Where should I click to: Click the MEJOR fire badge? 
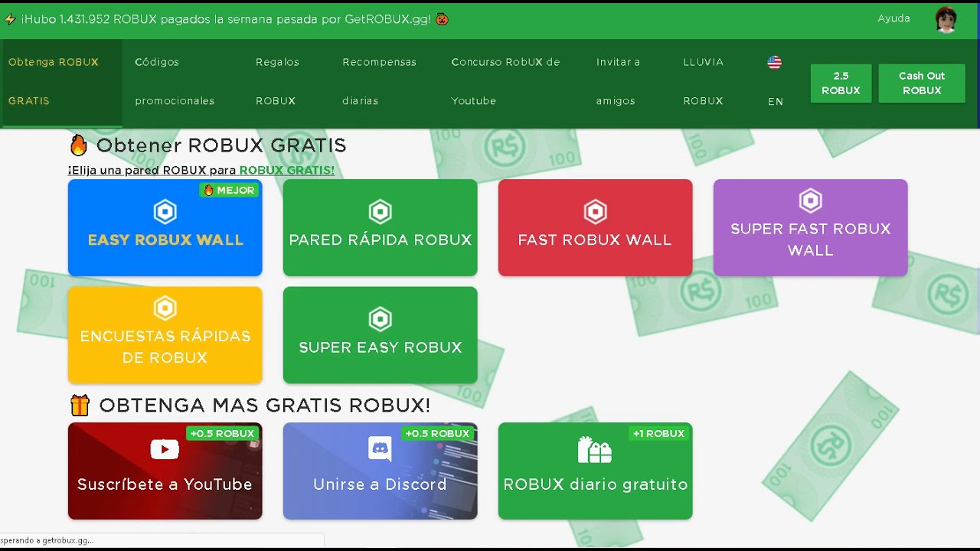pyautogui.click(x=229, y=190)
